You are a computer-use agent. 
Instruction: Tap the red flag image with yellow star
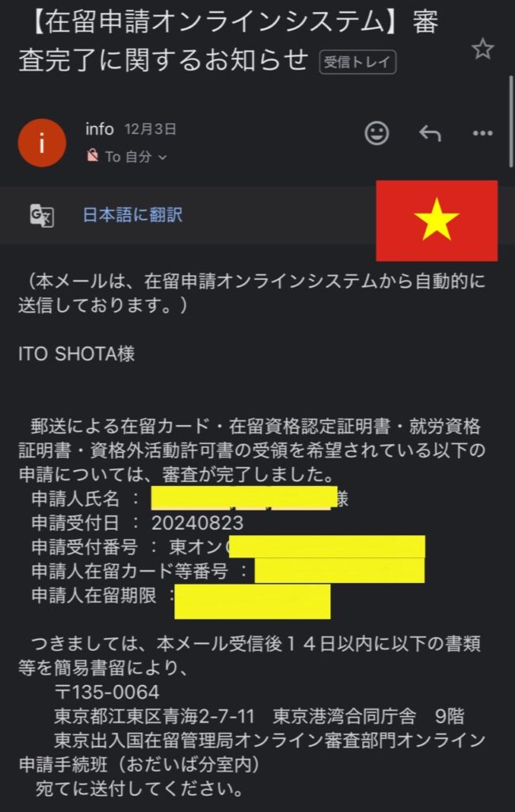tap(437, 220)
